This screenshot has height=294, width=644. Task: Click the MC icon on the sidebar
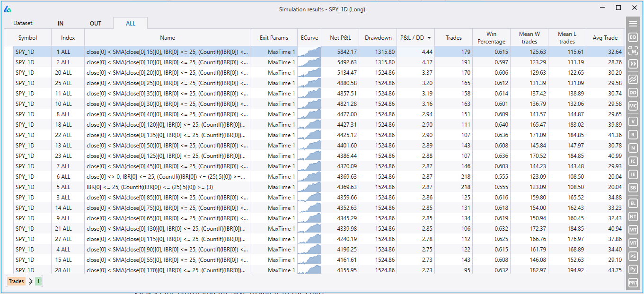tap(633, 106)
